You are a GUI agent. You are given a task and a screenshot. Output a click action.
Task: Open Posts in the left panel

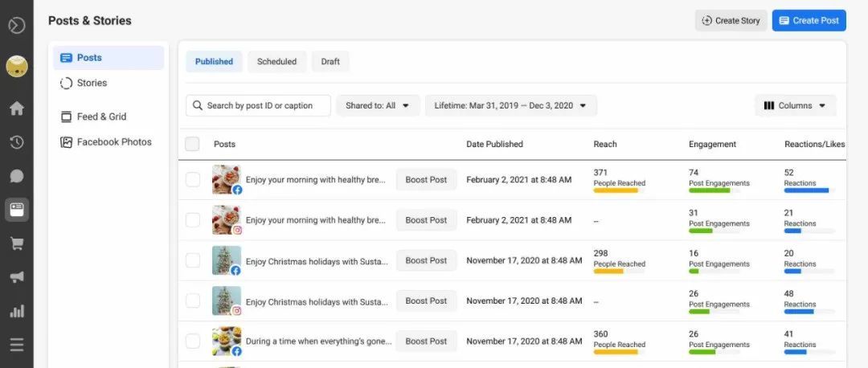pos(108,58)
